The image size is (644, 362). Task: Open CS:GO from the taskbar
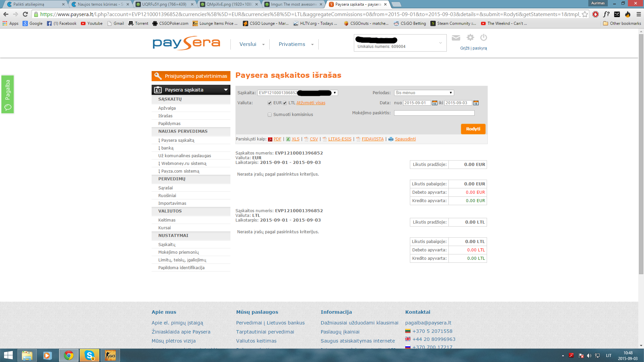click(x=110, y=355)
